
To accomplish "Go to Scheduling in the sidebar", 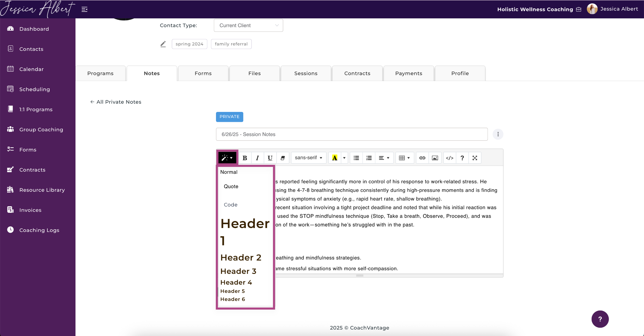I will point(34,89).
